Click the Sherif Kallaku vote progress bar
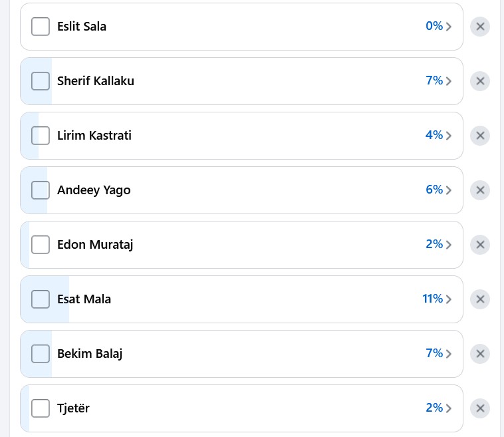Image resolution: width=504 pixels, height=437 pixels. click(x=266, y=81)
